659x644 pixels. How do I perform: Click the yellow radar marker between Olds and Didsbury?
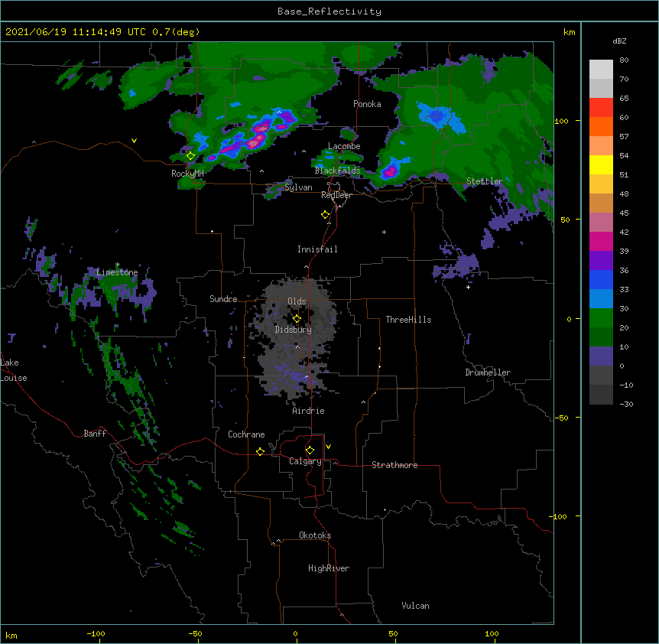coord(297,318)
